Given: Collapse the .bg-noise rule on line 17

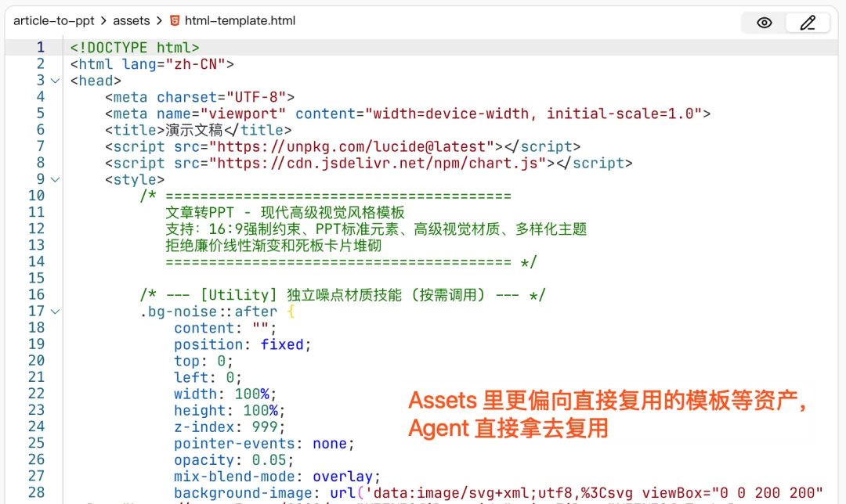Looking at the screenshot, I should click(x=54, y=311).
